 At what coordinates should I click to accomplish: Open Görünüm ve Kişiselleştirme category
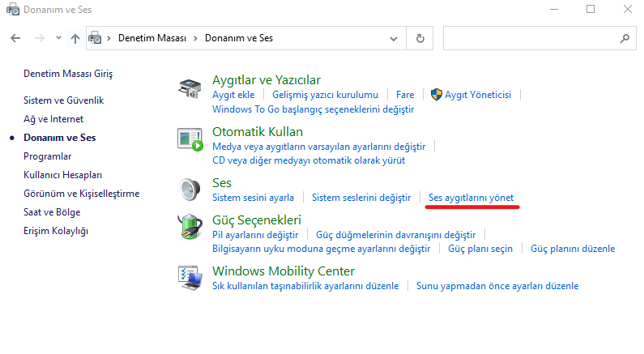click(81, 194)
